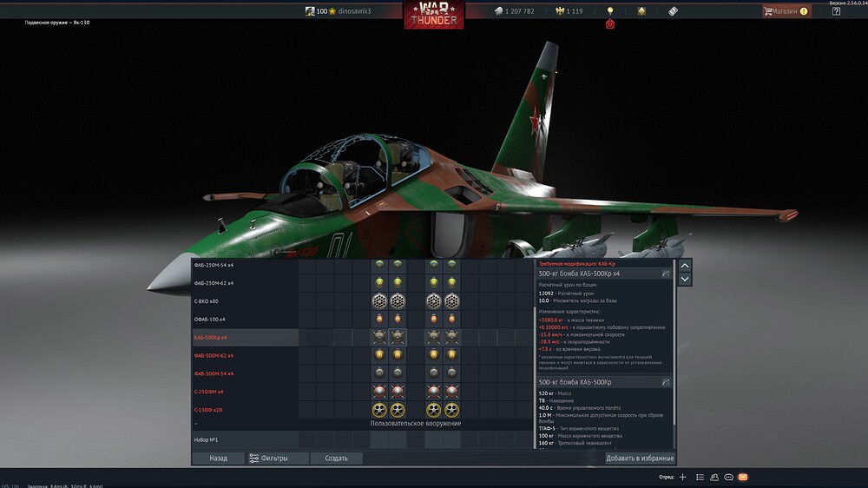Select the С-13ОФ x20 preset row
Viewport: 868px width, 488px height.
coord(363,410)
